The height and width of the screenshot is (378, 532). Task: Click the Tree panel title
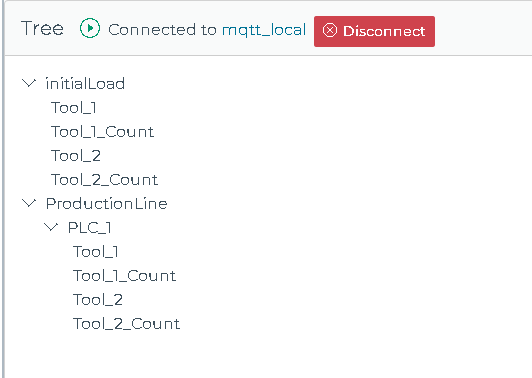[42, 29]
